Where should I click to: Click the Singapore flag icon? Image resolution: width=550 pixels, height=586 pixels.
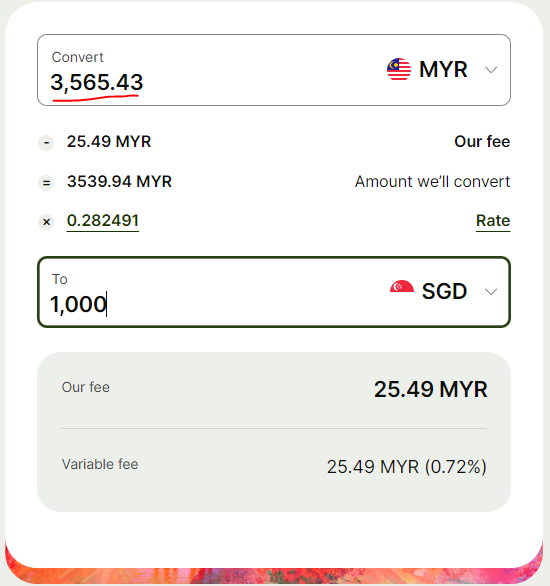pos(402,287)
